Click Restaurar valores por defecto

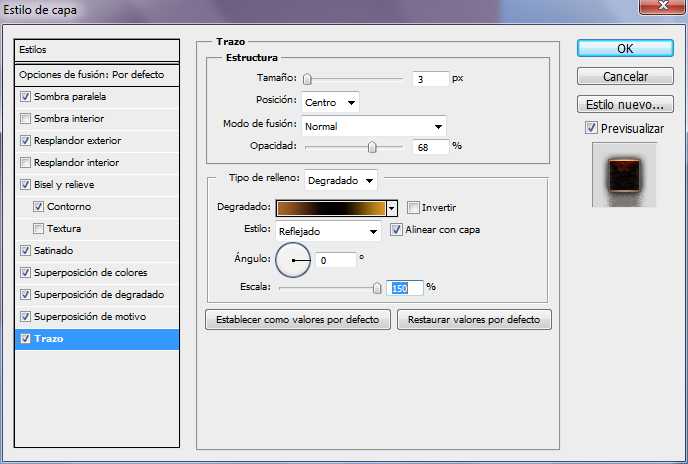pos(474,320)
